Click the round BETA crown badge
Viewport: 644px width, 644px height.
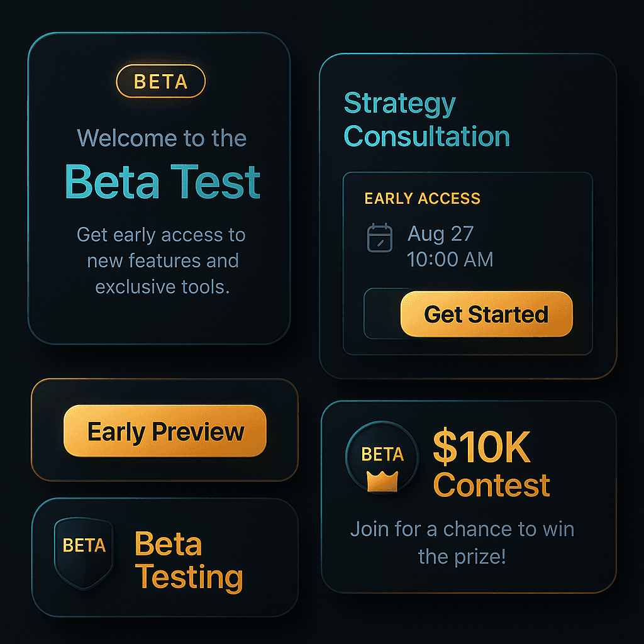382,457
